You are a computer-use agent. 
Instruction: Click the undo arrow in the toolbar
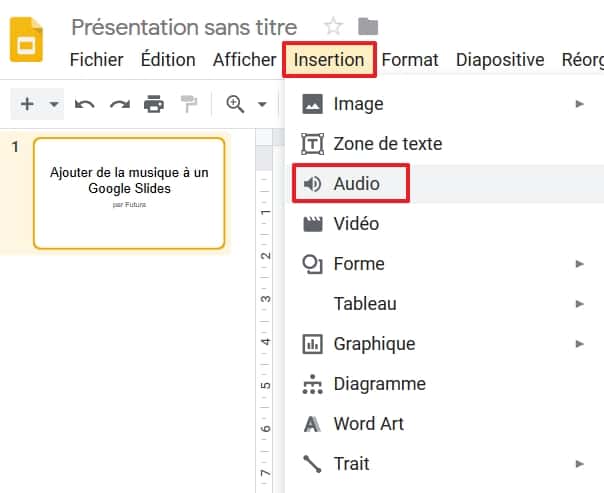coord(84,104)
